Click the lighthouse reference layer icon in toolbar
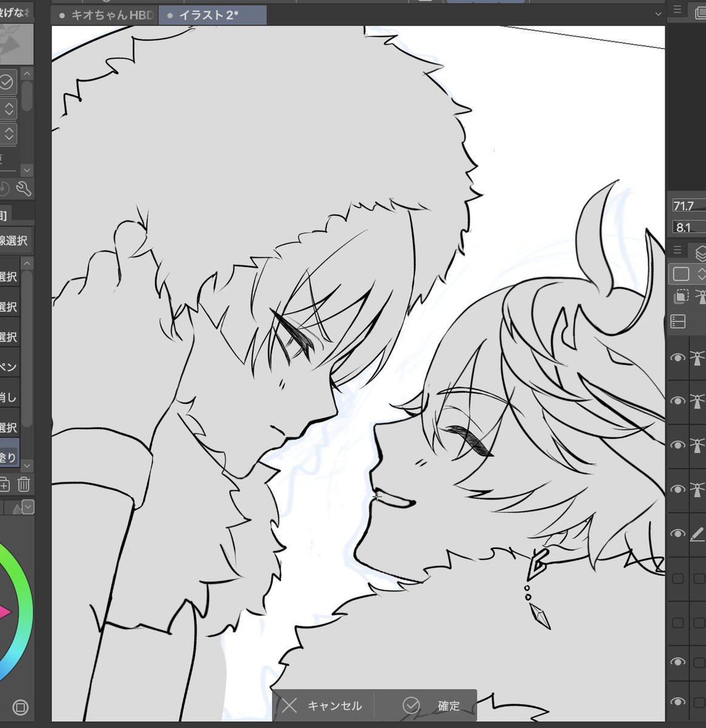This screenshot has height=728, width=706. [x=701, y=297]
